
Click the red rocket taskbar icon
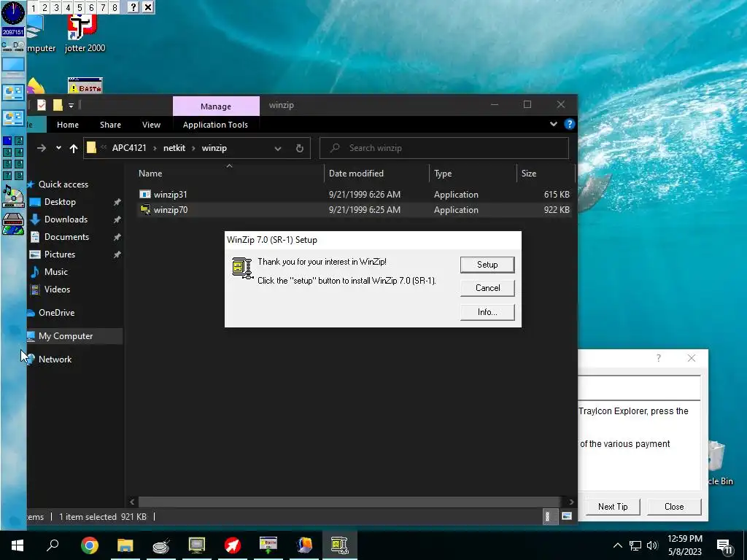[x=233, y=545]
